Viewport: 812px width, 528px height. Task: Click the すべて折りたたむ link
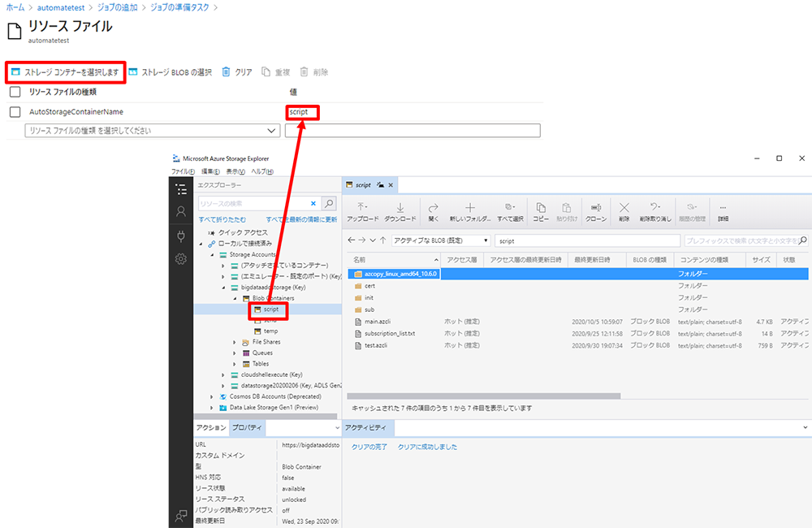(x=222, y=219)
